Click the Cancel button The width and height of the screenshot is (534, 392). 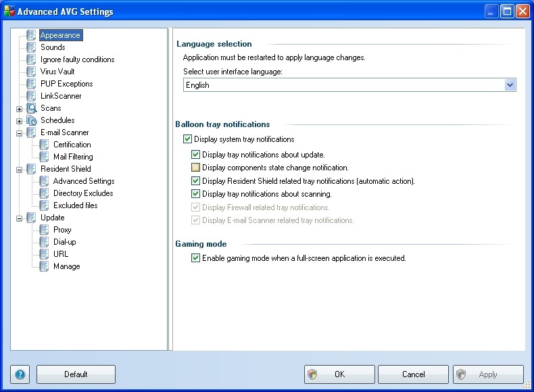pyautogui.click(x=413, y=374)
